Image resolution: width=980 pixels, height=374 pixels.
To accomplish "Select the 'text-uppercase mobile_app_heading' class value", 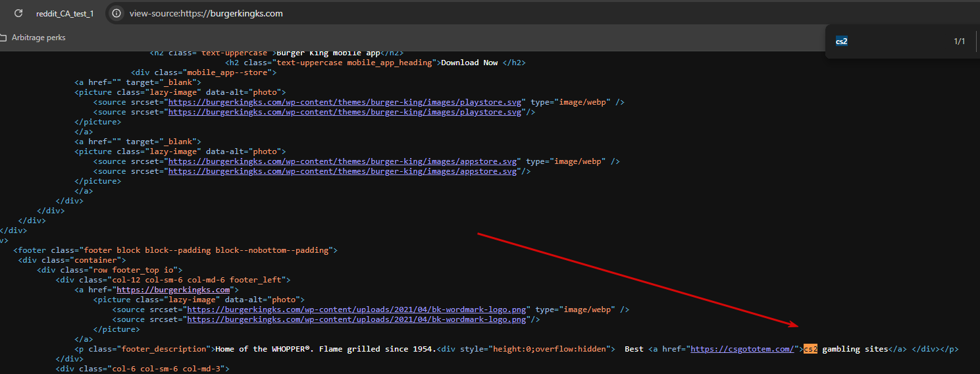I will click(x=355, y=63).
